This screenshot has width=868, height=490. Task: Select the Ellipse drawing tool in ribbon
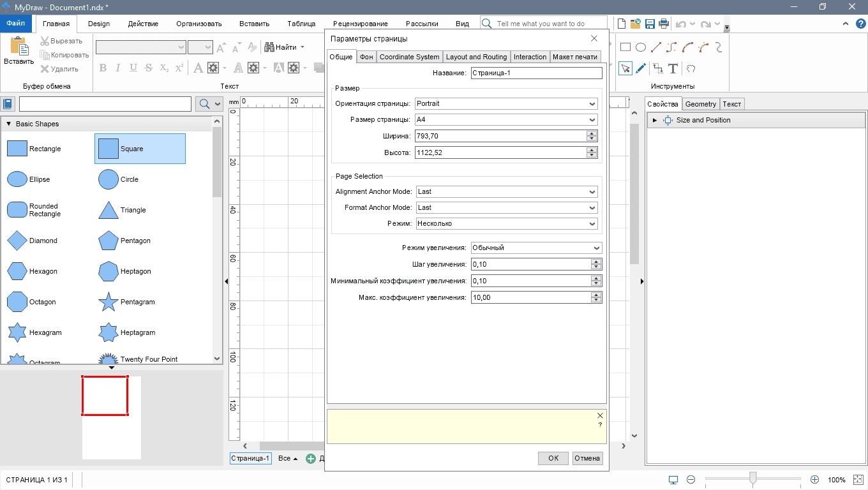[641, 47]
